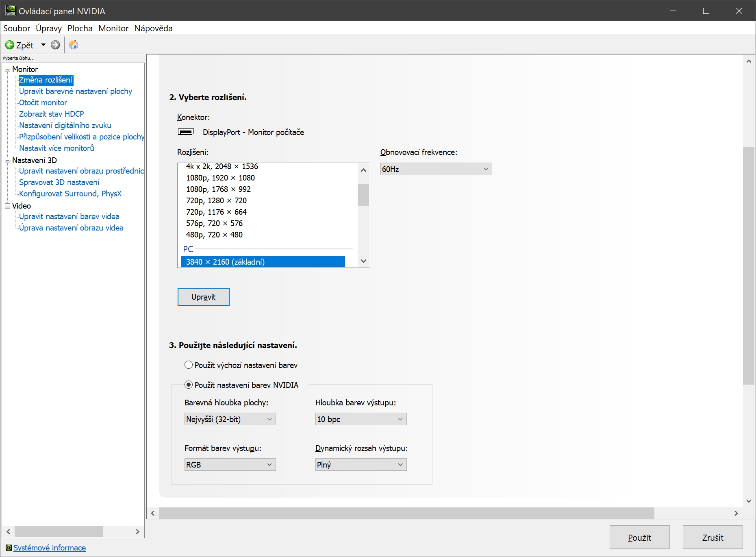The image size is (756, 557).
Task: Open Upravit barevné nastavení plochy
Action: click(76, 91)
